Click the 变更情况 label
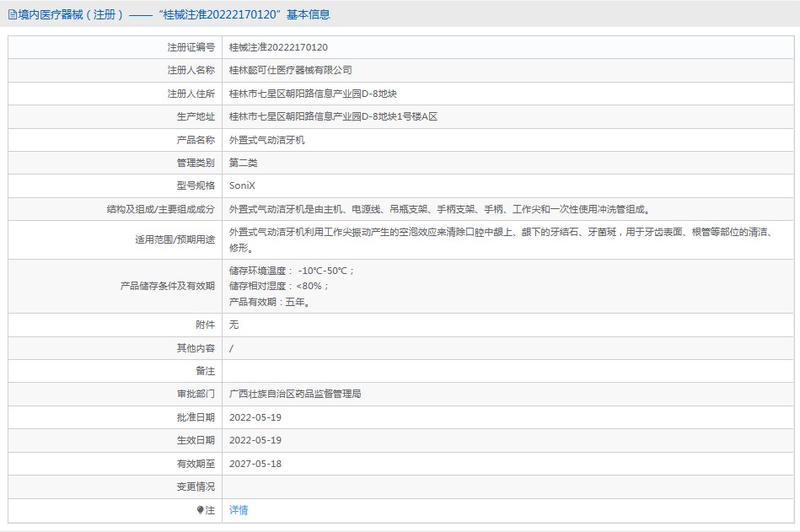The height and width of the screenshot is (532, 800). click(x=196, y=487)
